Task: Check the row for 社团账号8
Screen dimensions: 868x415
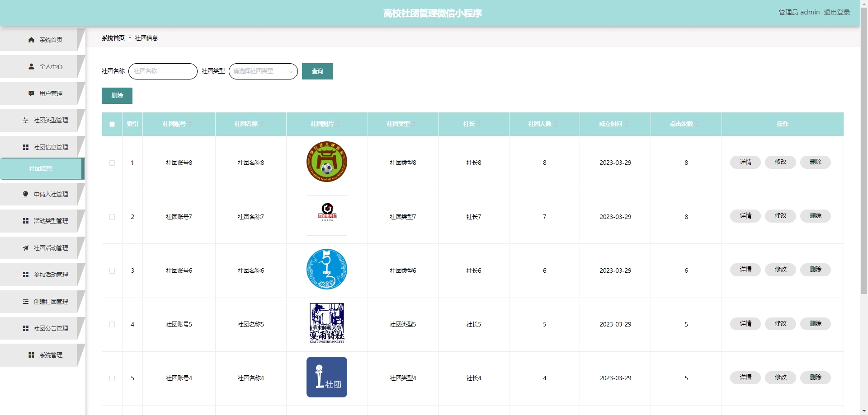Action: [112, 163]
